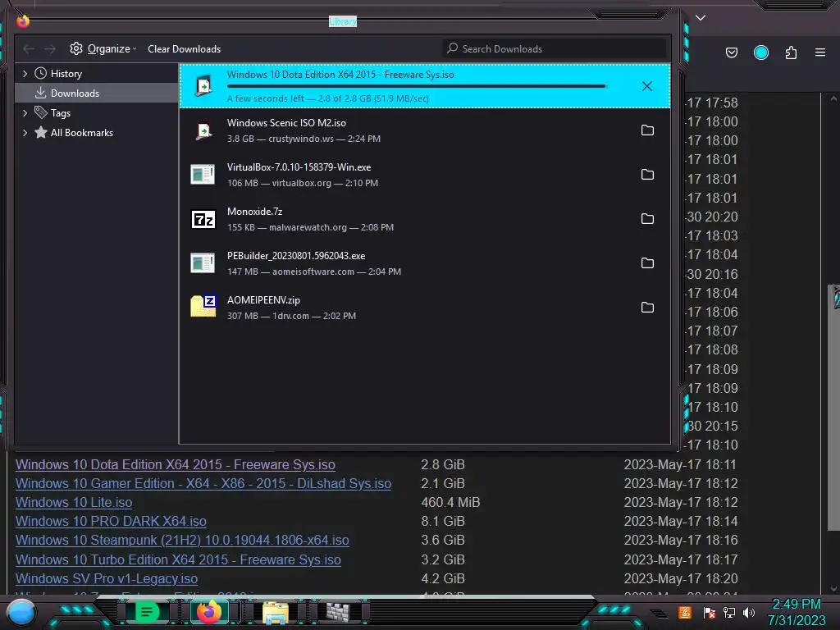Click orange tray icon in system tray
This screenshot has height=630, width=840.
pos(684,613)
